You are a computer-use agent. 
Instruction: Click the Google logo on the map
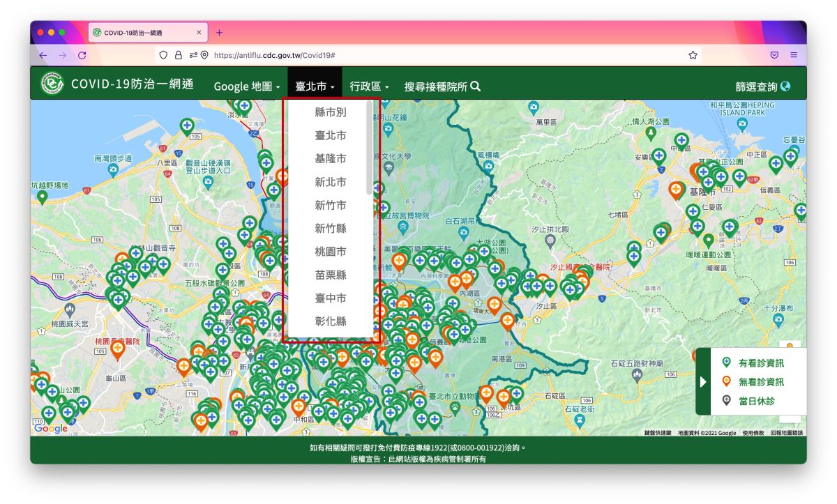click(51, 429)
